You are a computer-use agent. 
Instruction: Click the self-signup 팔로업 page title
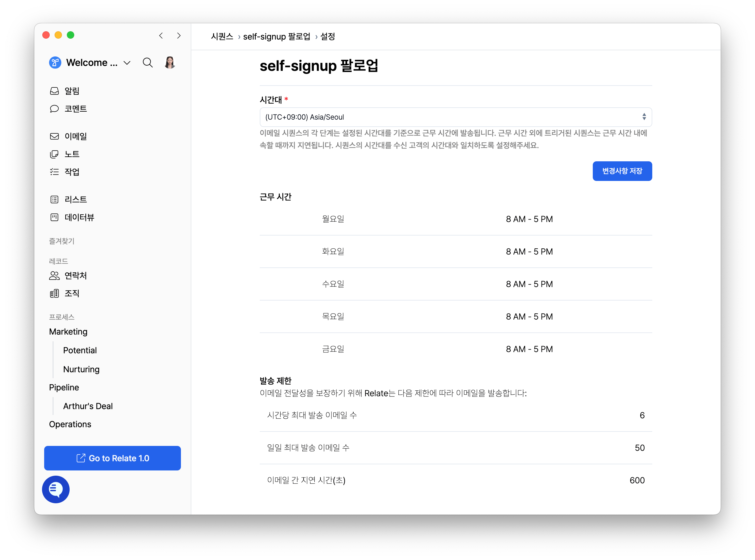[x=319, y=66]
